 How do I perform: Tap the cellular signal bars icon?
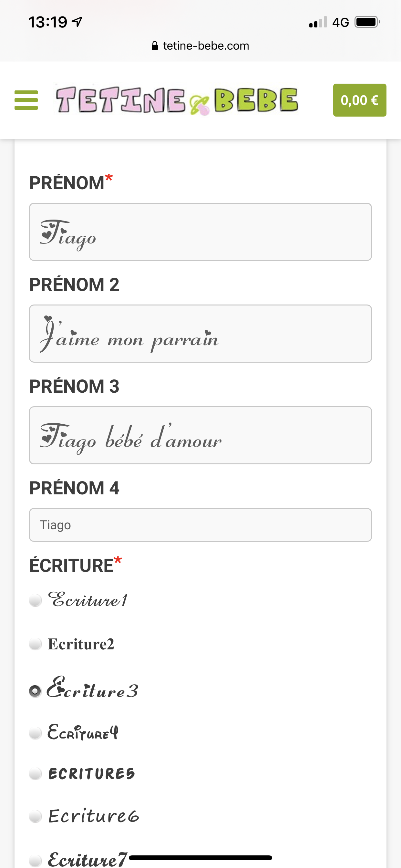318,22
